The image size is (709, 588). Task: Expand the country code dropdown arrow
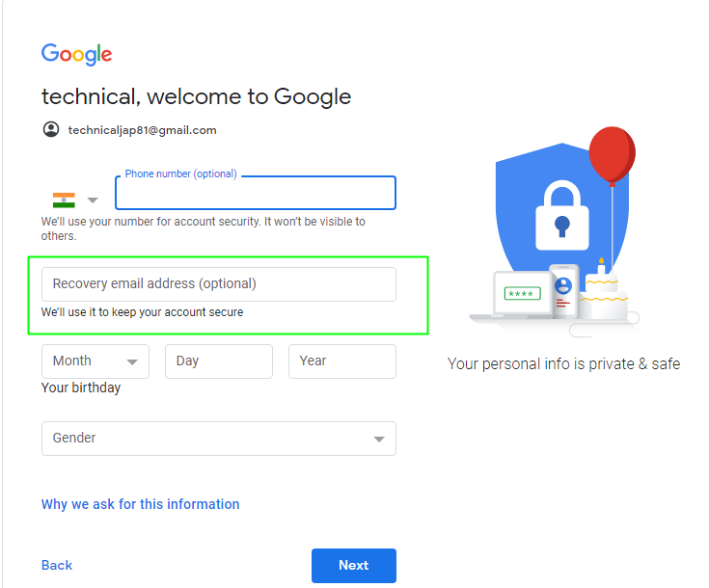93,200
